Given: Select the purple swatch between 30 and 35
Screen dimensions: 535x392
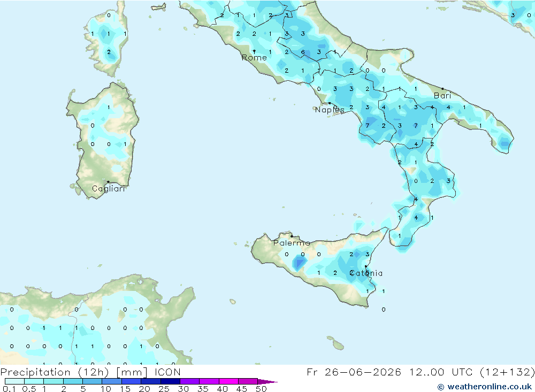Looking at the screenshot, I should 190,381.
